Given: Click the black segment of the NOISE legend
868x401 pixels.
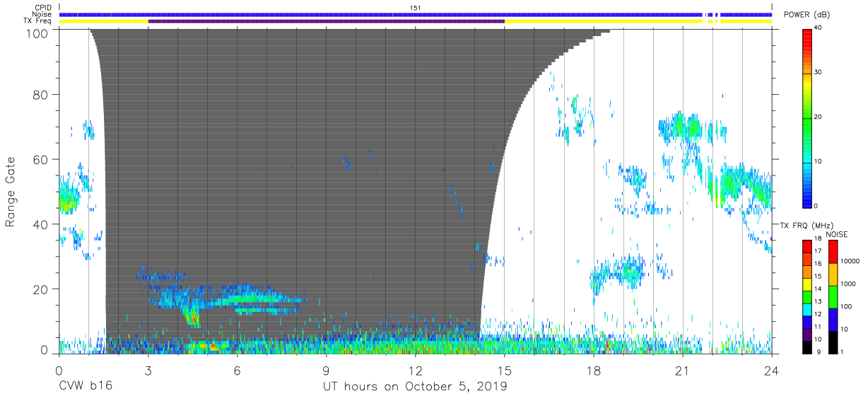Looking at the screenshot, I should [833, 341].
